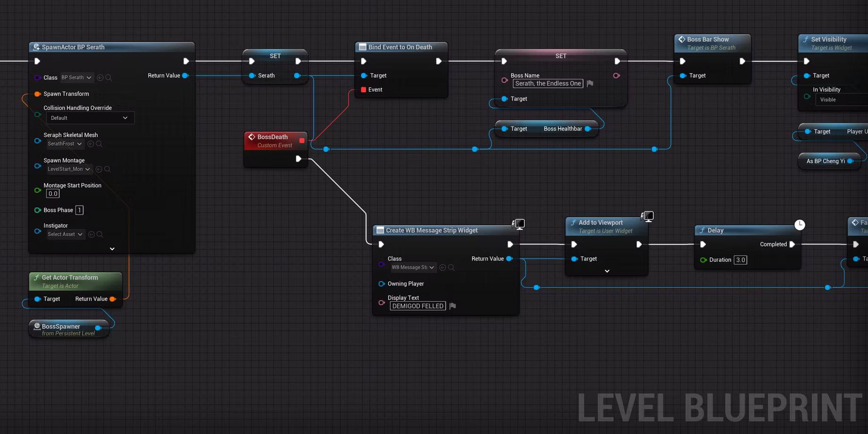Click the BossSpawner reference node output pin
The width and height of the screenshot is (868, 434).
[x=98, y=327]
